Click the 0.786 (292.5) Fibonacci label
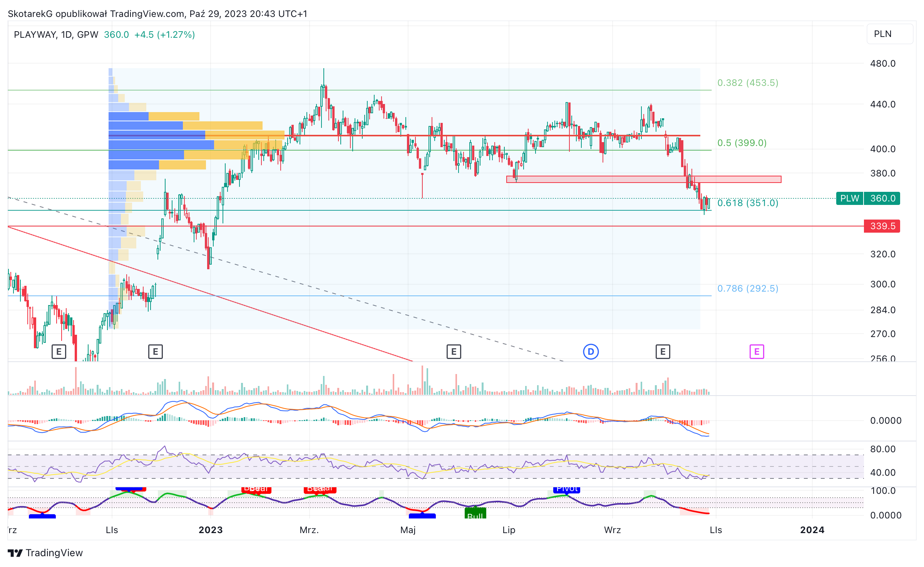 [748, 289]
